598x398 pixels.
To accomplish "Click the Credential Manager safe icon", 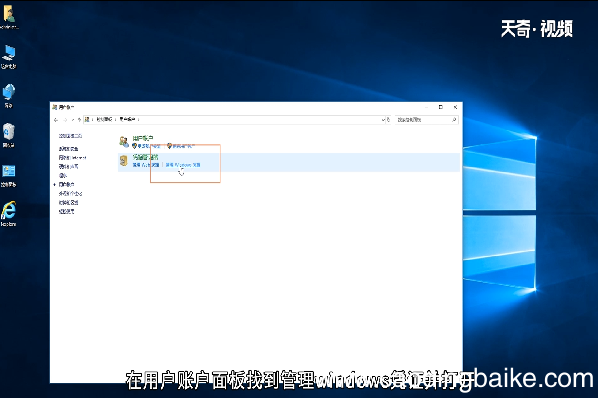I will pyautogui.click(x=124, y=161).
